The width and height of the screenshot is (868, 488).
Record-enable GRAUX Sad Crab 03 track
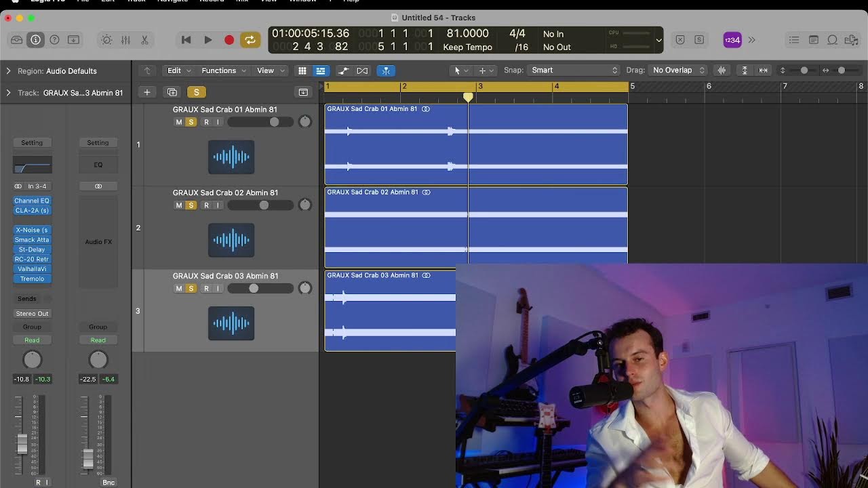tap(206, 289)
